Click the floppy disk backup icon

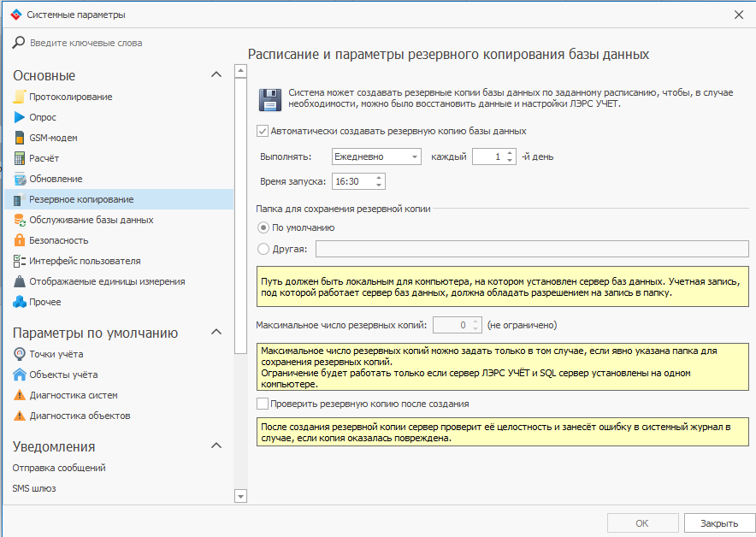pos(270,100)
